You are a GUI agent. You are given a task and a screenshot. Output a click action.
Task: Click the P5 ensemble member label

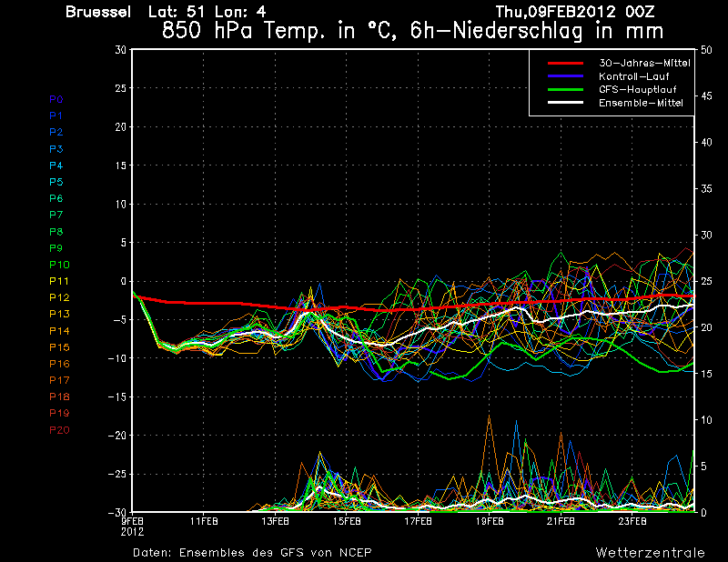[x=56, y=182]
